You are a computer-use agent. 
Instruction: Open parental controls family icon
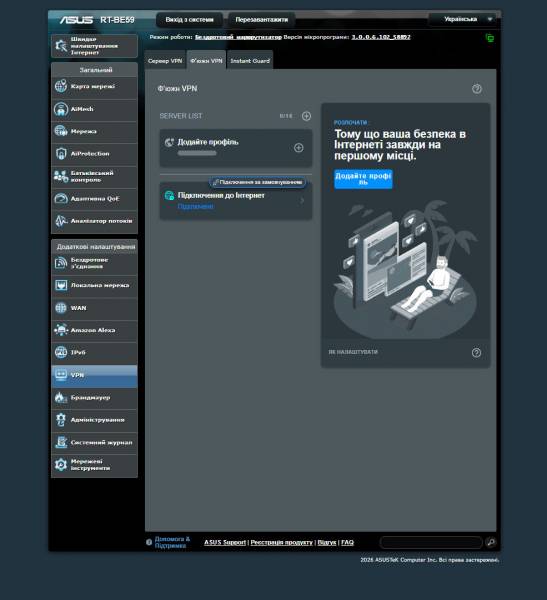pos(61,176)
